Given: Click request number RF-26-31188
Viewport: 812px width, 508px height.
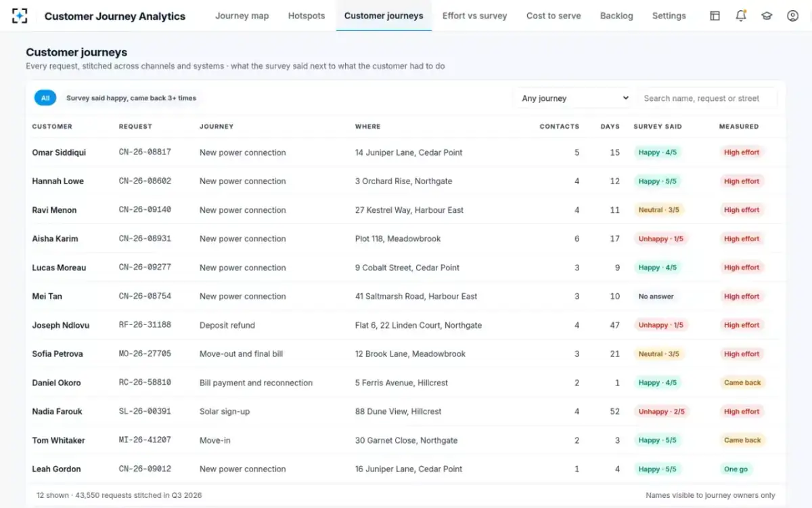Looking at the screenshot, I should 145,325.
